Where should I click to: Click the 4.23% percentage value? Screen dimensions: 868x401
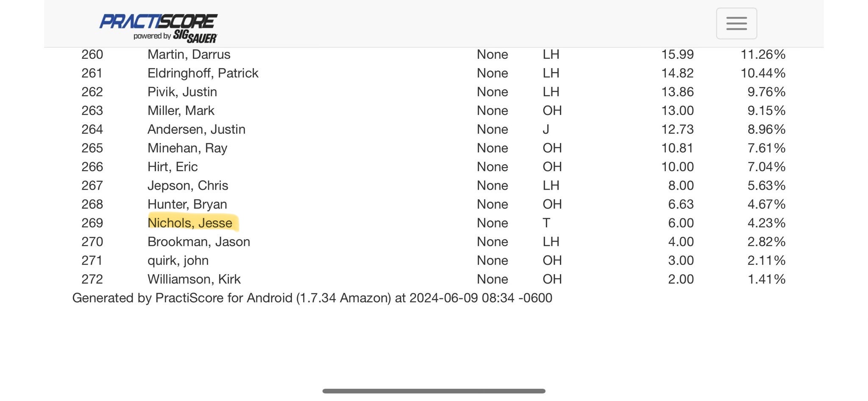click(766, 223)
